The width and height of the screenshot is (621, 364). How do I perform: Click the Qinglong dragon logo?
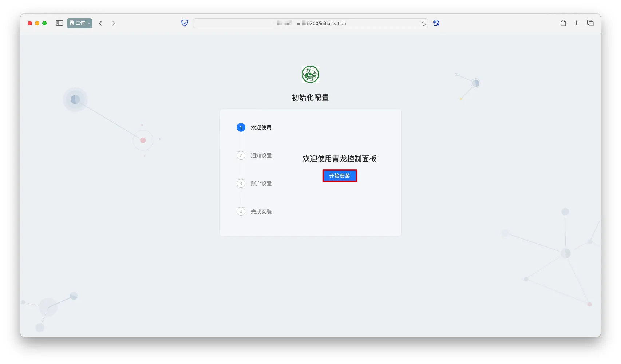click(310, 74)
